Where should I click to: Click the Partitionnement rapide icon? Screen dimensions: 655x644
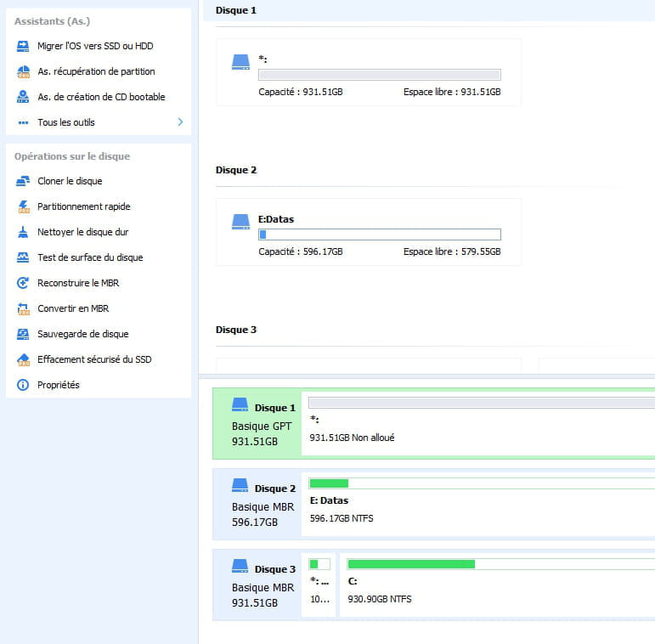[x=23, y=206]
